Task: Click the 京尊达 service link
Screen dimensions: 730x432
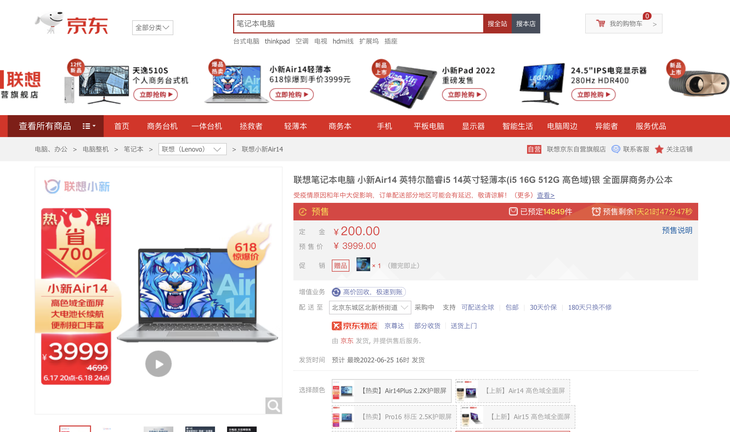Action: tap(394, 326)
